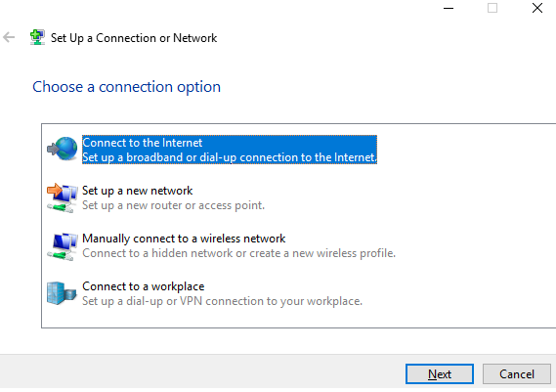Click the Choose a connection option heading
This screenshot has width=556, height=392.
pyautogui.click(x=127, y=87)
